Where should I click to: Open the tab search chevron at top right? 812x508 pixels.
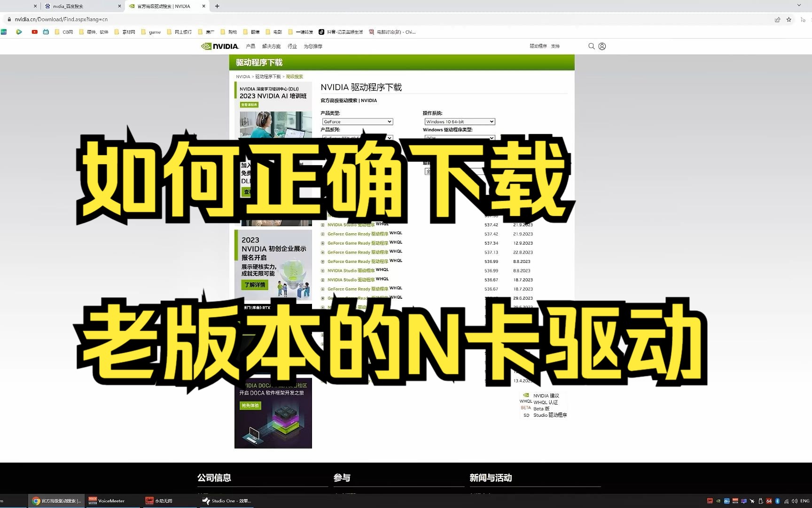(x=799, y=5)
